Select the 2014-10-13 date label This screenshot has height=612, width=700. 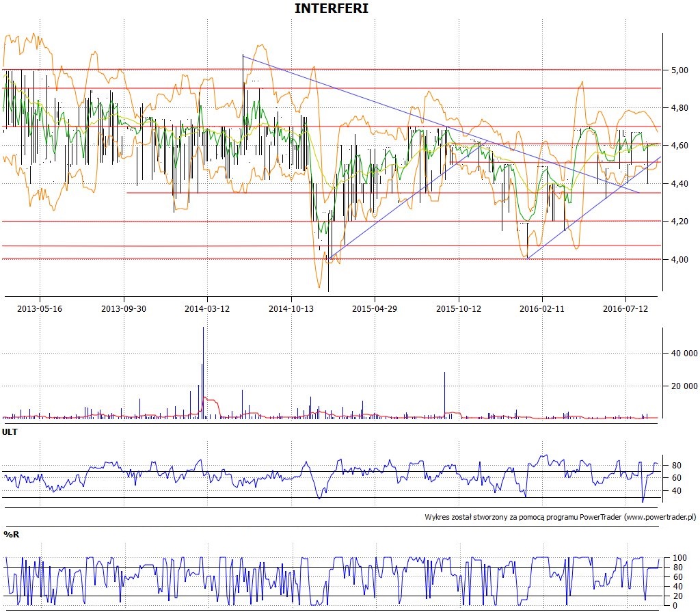tap(291, 308)
